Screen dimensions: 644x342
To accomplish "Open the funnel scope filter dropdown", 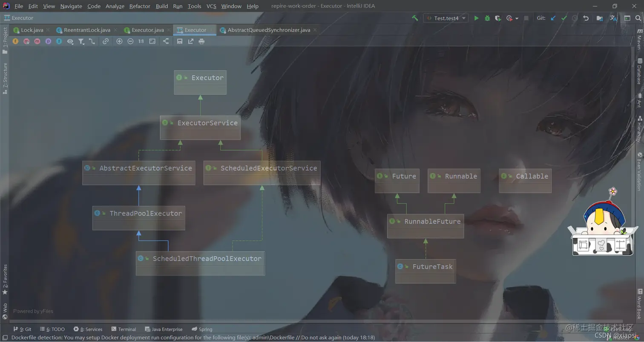I will [81, 41].
